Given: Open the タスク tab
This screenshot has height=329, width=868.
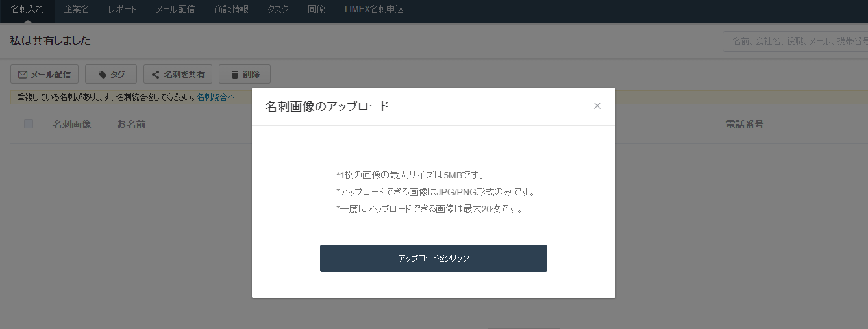Looking at the screenshot, I should pos(279,10).
